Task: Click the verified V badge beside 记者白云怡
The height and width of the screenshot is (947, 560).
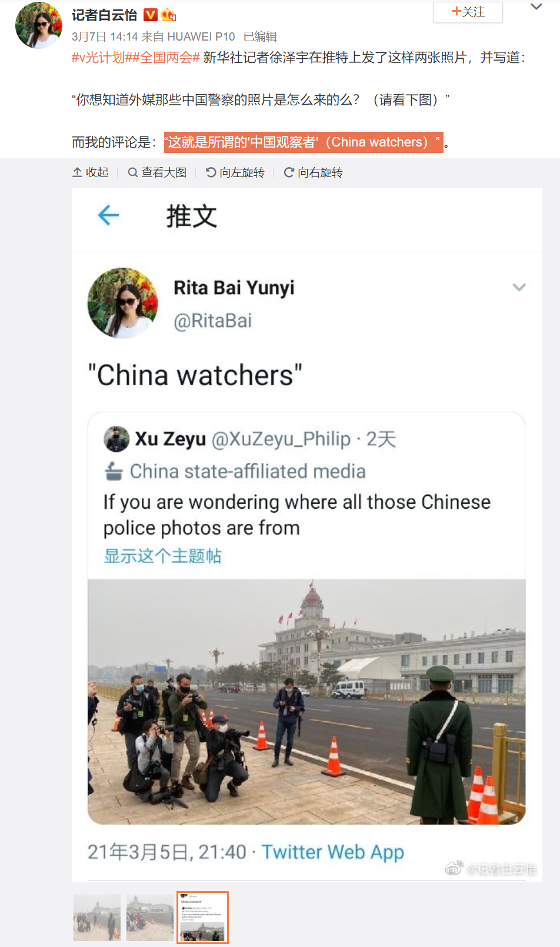Action: coord(151,15)
